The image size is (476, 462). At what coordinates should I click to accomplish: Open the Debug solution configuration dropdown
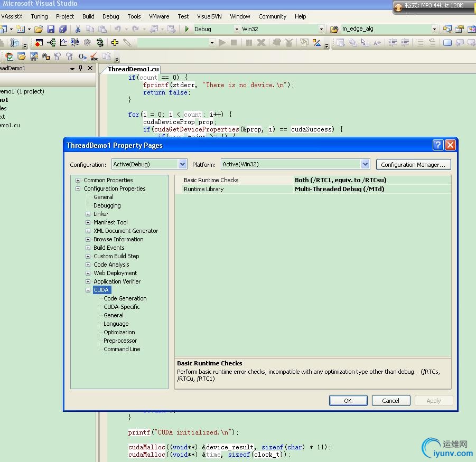point(237,29)
